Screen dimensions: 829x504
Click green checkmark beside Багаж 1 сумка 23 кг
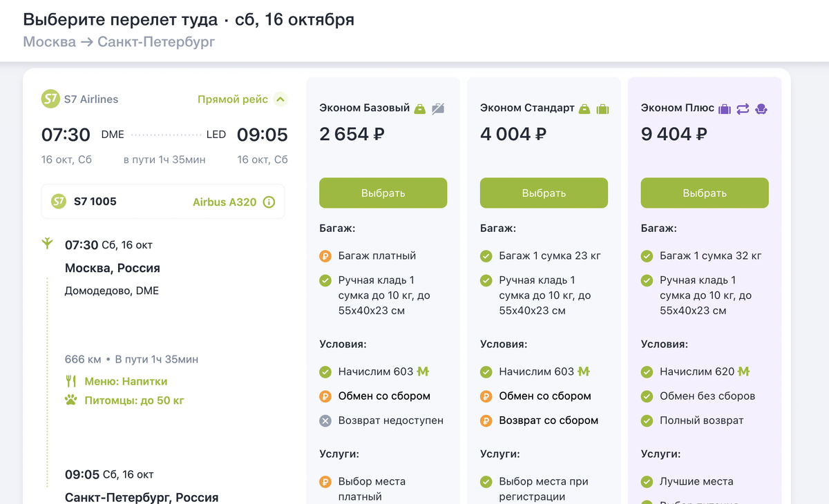tap(486, 255)
